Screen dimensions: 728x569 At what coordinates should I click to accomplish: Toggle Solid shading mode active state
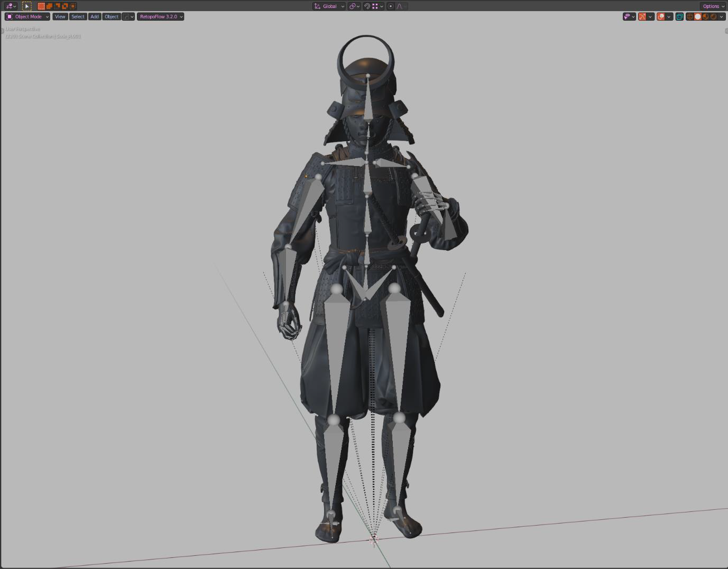pyautogui.click(x=698, y=16)
